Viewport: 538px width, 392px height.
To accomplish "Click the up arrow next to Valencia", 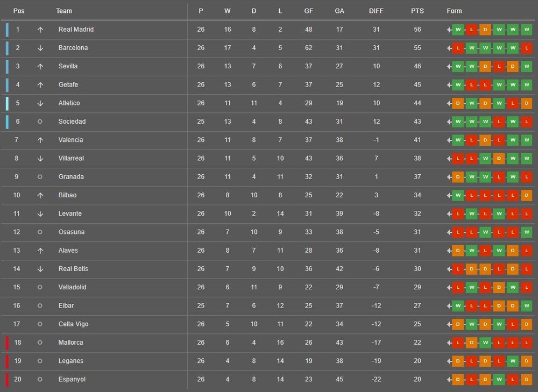I will click(40, 140).
